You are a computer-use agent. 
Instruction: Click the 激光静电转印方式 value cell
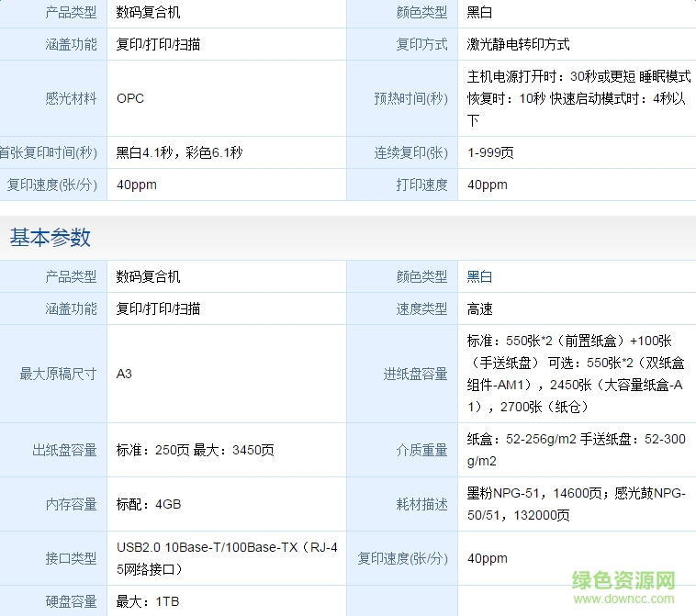(x=518, y=44)
